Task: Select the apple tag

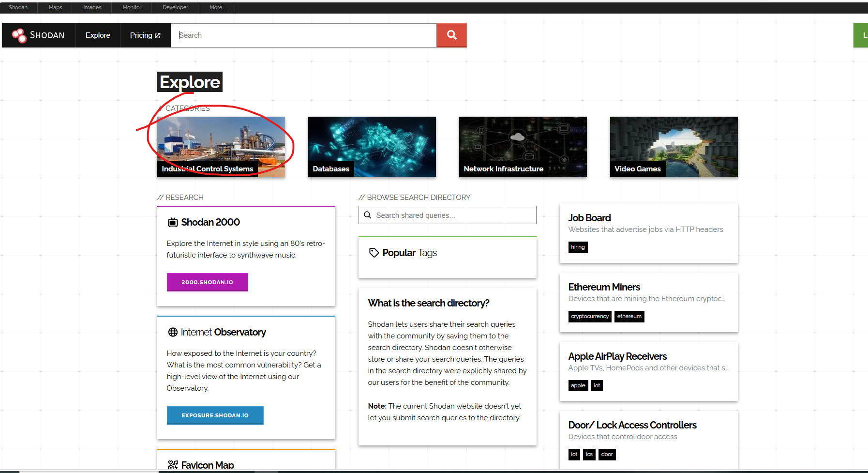Action: pos(578,386)
